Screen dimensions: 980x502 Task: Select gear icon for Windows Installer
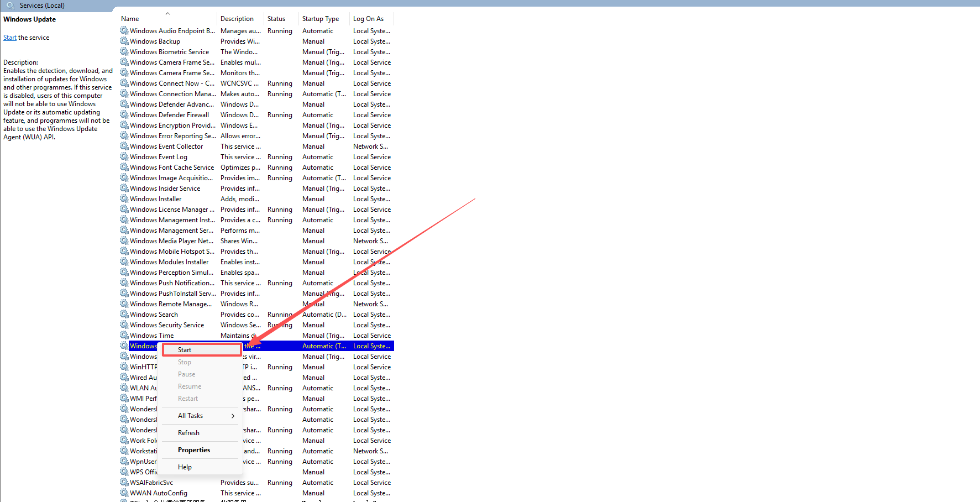coord(124,199)
